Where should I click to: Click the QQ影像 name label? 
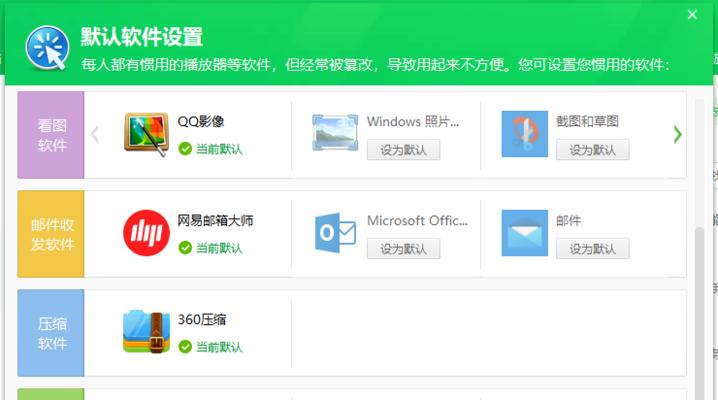coord(201,121)
